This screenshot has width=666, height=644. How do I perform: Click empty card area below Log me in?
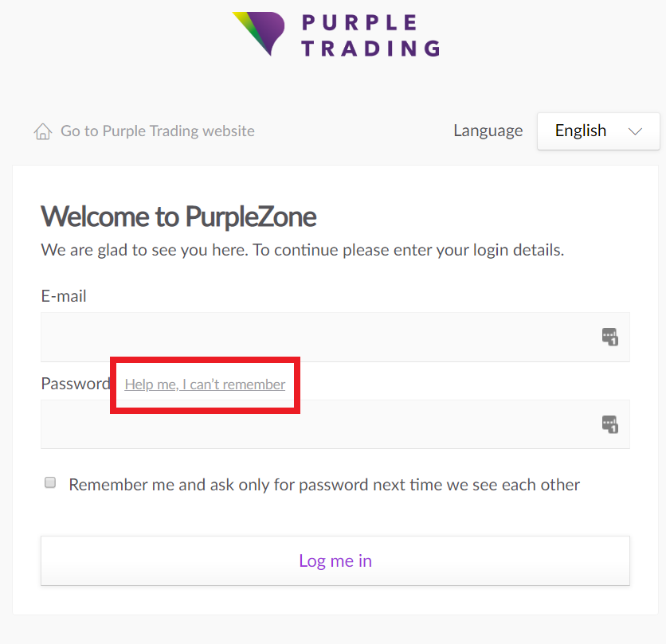(335, 600)
